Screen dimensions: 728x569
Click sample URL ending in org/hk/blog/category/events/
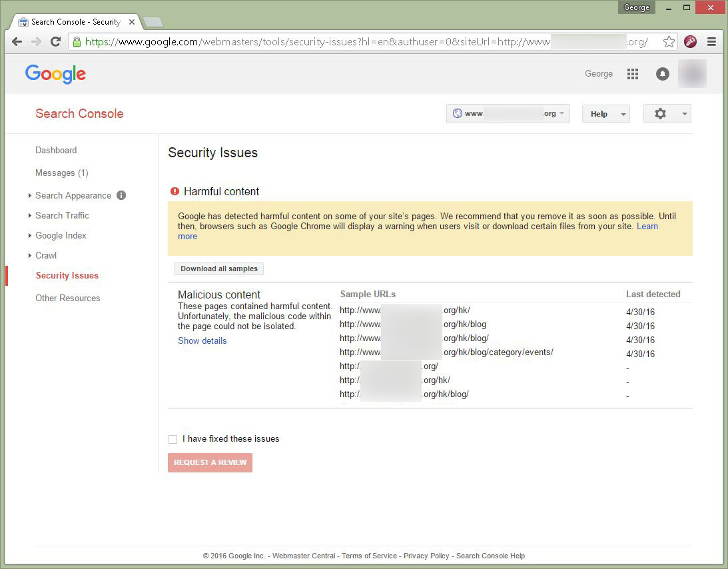pos(446,352)
